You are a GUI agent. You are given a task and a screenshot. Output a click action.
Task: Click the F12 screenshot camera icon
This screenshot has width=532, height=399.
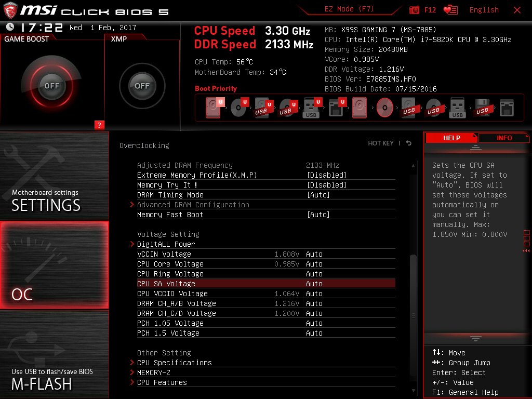click(415, 10)
